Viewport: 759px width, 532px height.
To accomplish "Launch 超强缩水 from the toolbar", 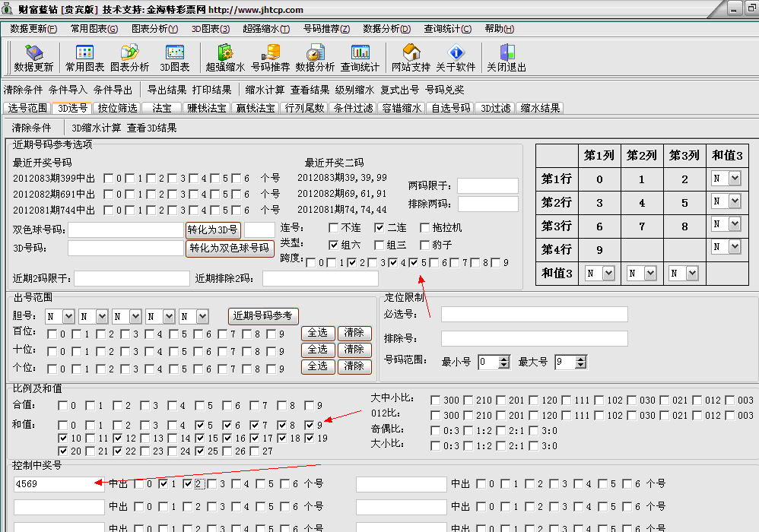I will coord(225,58).
